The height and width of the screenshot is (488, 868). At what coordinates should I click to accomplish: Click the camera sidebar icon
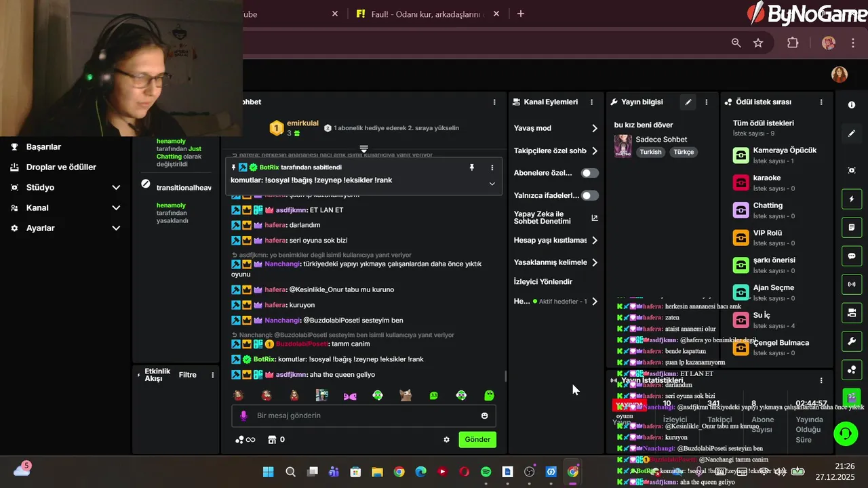(852, 312)
